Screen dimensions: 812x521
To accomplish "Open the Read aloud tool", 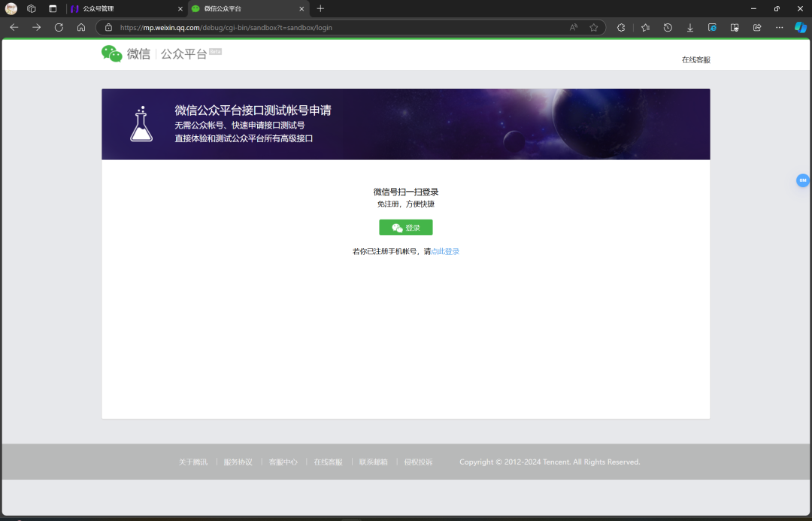I will point(573,28).
